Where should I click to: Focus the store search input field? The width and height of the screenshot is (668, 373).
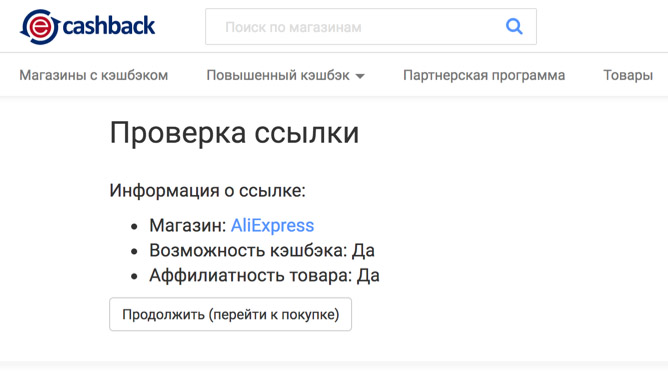pyautogui.click(x=371, y=26)
